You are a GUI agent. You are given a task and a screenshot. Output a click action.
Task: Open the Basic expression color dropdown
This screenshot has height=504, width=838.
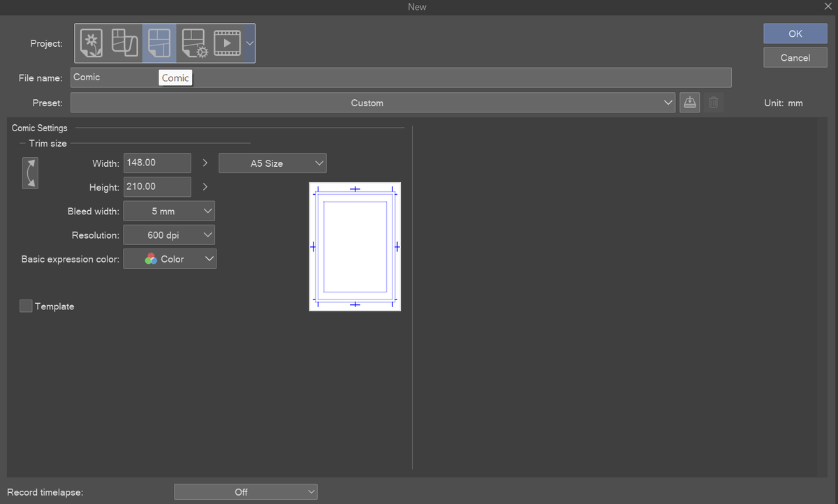coord(170,259)
